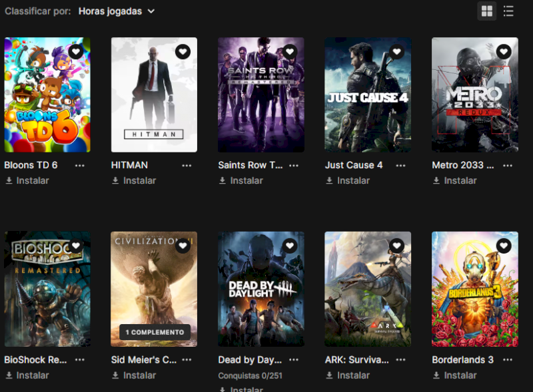Image resolution: width=533 pixels, height=392 pixels.
Task: Click heart icon on Just Cause 4
Action: coord(396,51)
